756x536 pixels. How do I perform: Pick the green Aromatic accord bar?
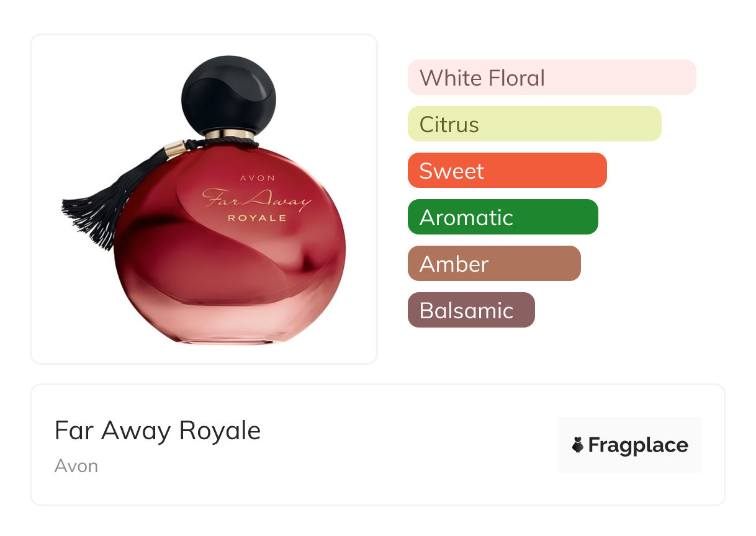point(503,217)
